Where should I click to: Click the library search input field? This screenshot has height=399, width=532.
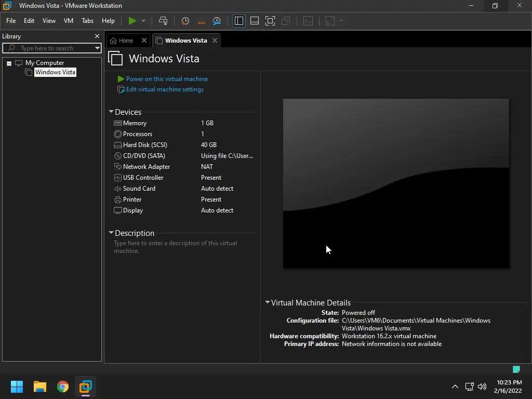[51, 48]
